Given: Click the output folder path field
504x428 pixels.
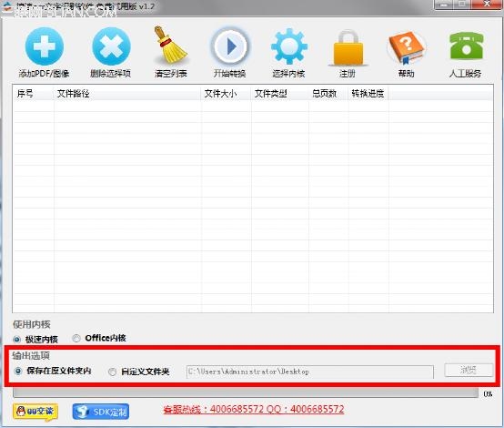Looking at the screenshot, I should [310, 372].
